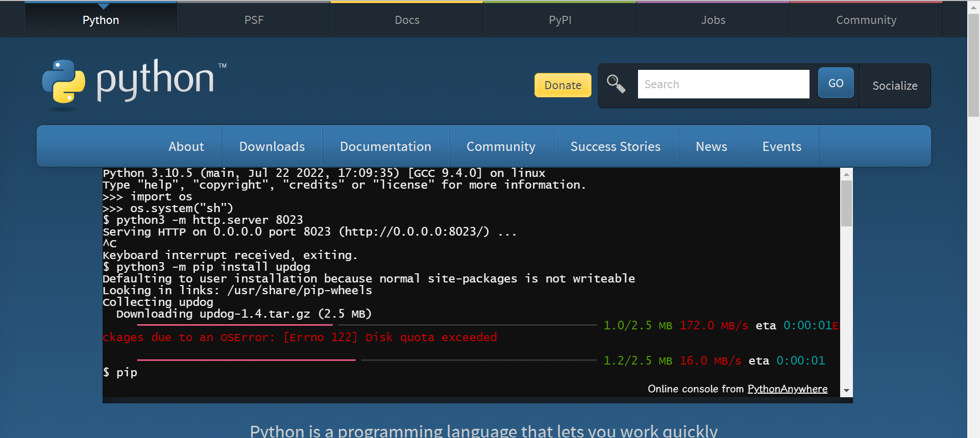Click the console scrollbar thumb

pyautogui.click(x=847, y=203)
